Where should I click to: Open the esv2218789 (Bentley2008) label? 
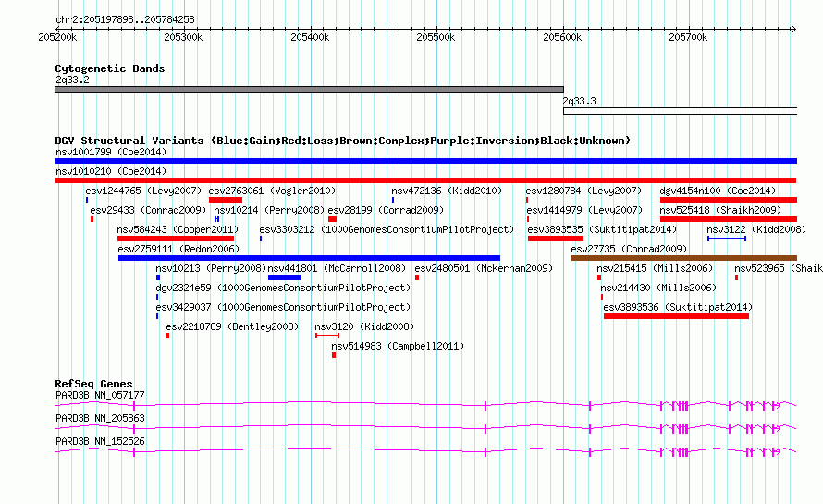click(x=232, y=326)
